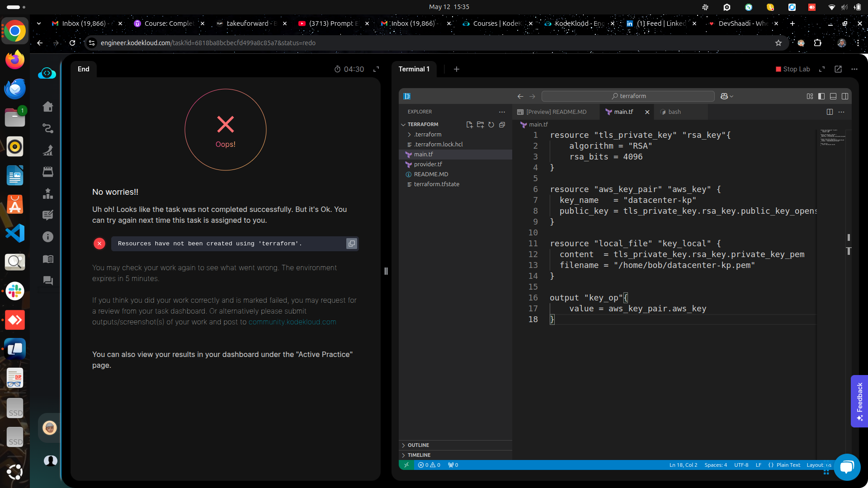
Task: Click the terraform command search box
Action: (x=628, y=96)
